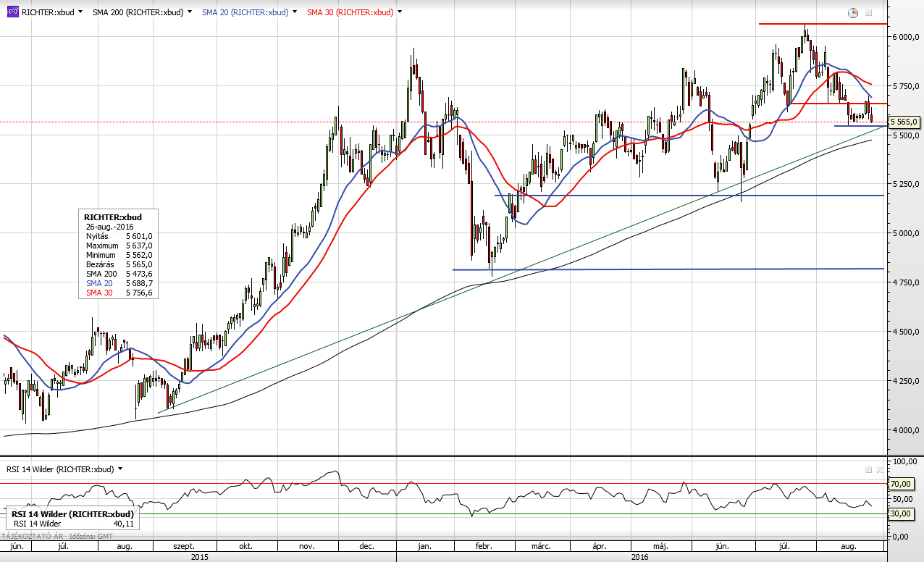This screenshot has width=924, height=562.
Task: Click the márc. month label on time axis
Action: tap(542, 546)
